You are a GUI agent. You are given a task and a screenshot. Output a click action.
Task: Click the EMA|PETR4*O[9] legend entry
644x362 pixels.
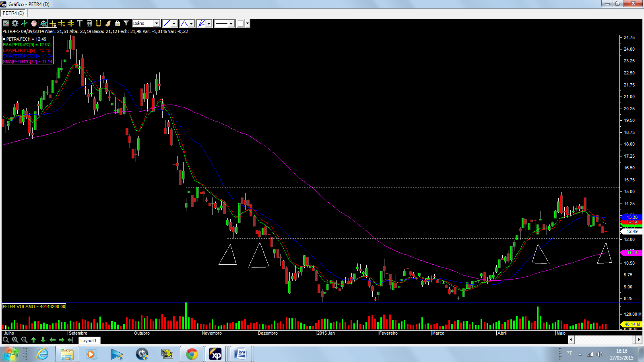click(27, 50)
